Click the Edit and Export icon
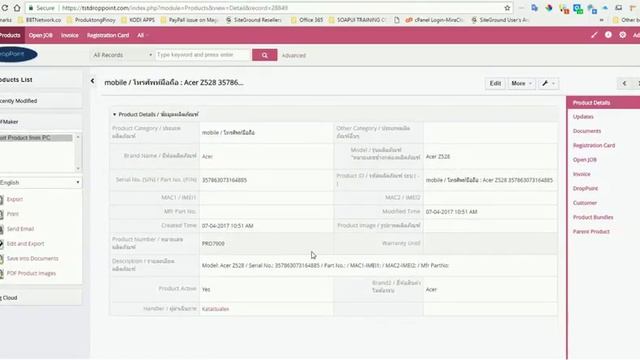 point(1,244)
